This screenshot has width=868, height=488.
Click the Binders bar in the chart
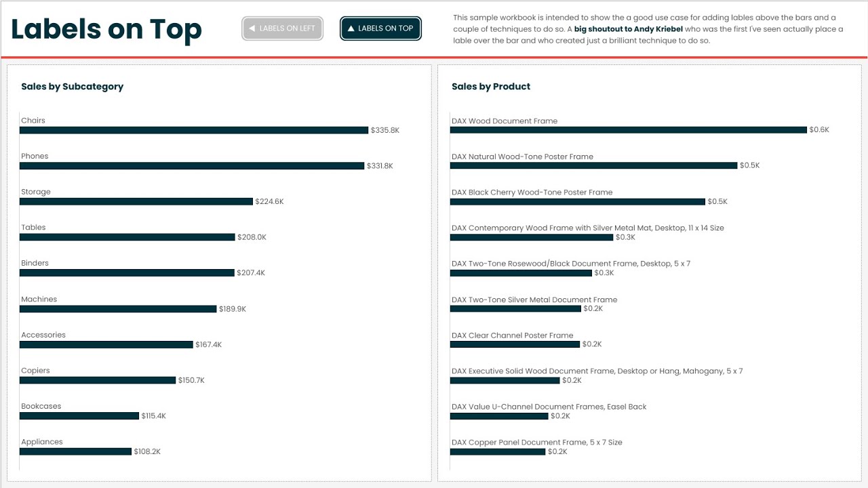(x=127, y=272)
